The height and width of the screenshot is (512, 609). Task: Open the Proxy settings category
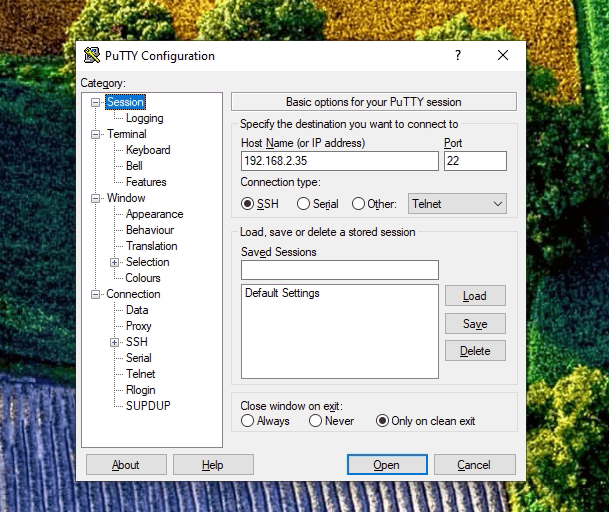click(x=139, y=326)
